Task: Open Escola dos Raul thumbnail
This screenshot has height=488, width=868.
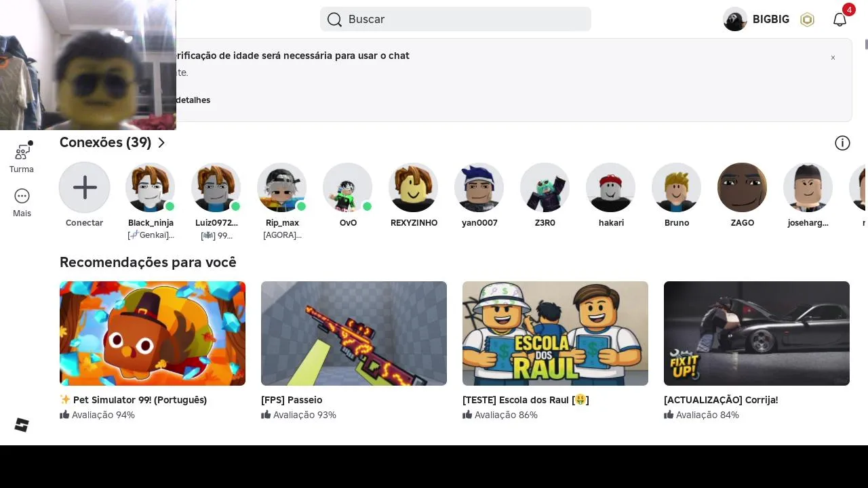Action: (x=555, y=333)
